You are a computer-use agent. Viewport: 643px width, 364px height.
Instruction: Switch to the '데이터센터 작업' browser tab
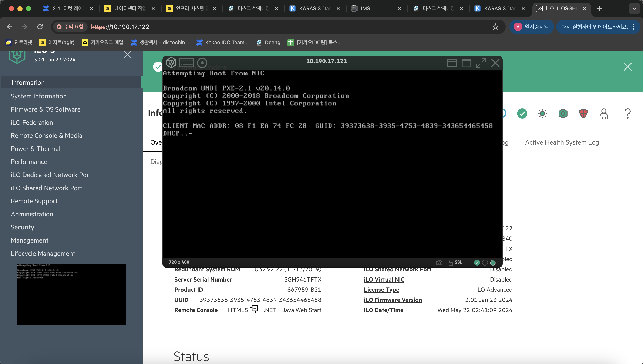click(130, 9)
